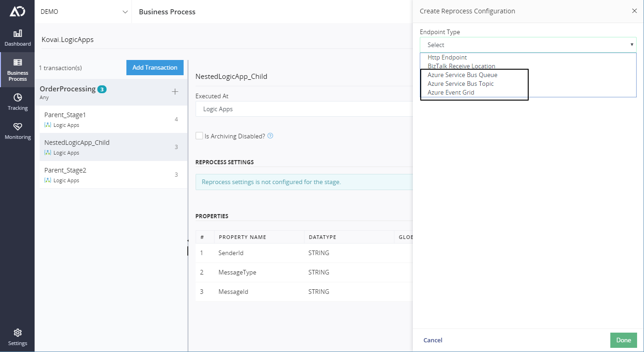Click the OrderProcessing count badge 3
The image size is (644, 352).
pos(102,89)
